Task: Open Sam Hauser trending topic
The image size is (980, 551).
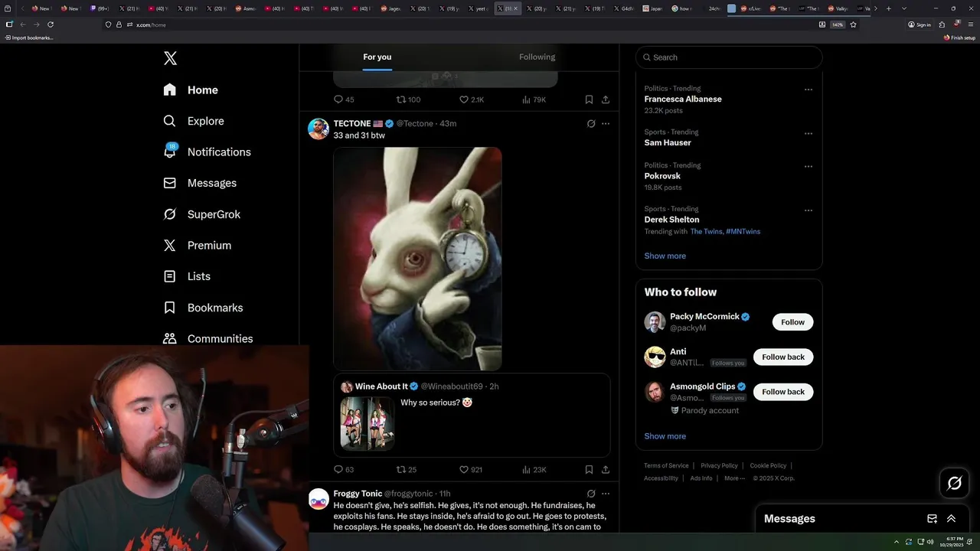Action: point(668,142)
